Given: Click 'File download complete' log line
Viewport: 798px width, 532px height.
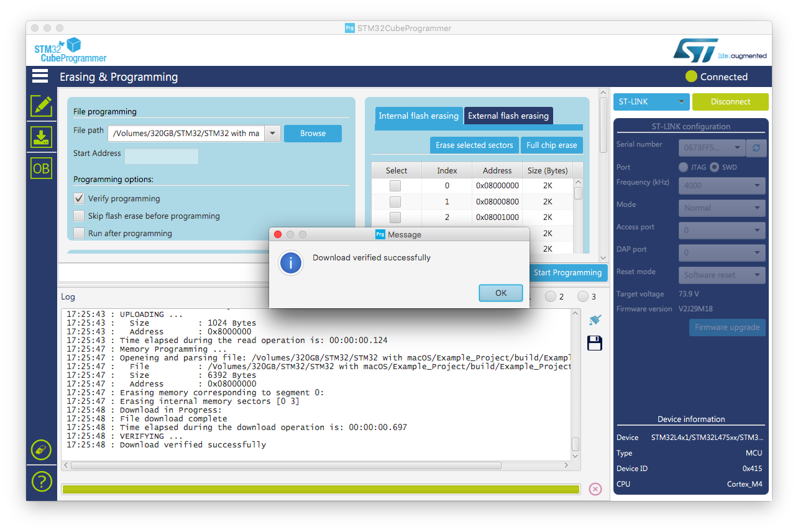Looking at the screenshot, I should [147, 419].
